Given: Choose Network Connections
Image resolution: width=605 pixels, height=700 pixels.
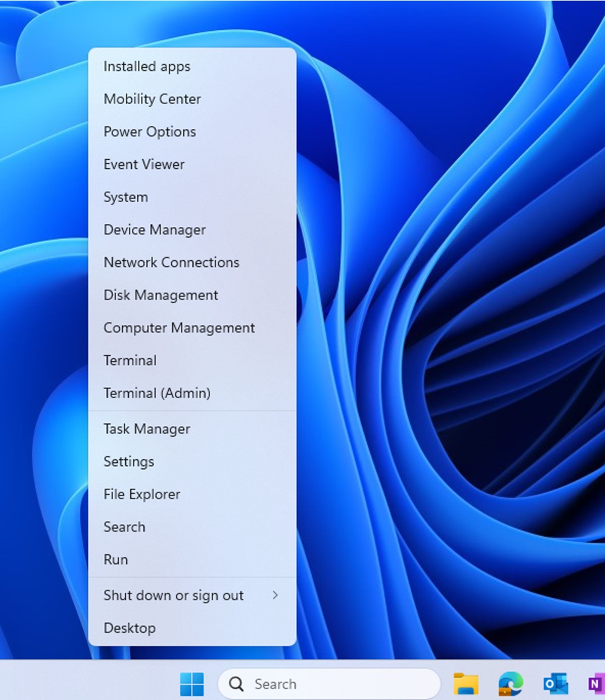Looking at the screenshot, I should 171,263.
